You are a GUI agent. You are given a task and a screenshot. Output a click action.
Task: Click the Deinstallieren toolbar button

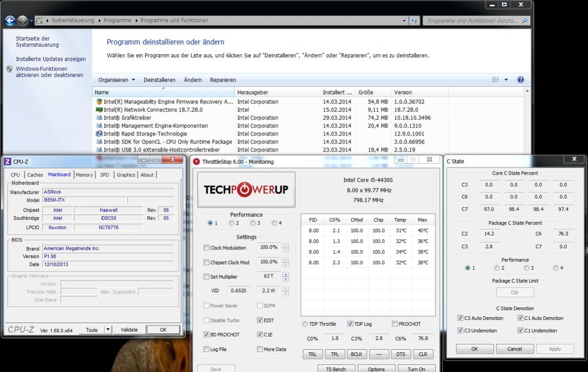pyautogui.click(x=160, y=80)
